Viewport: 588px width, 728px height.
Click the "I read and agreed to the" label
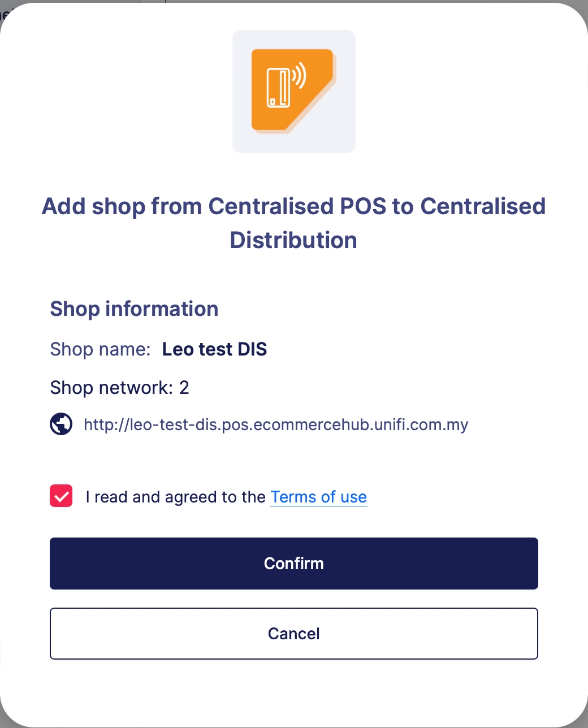tap(175, 497)
